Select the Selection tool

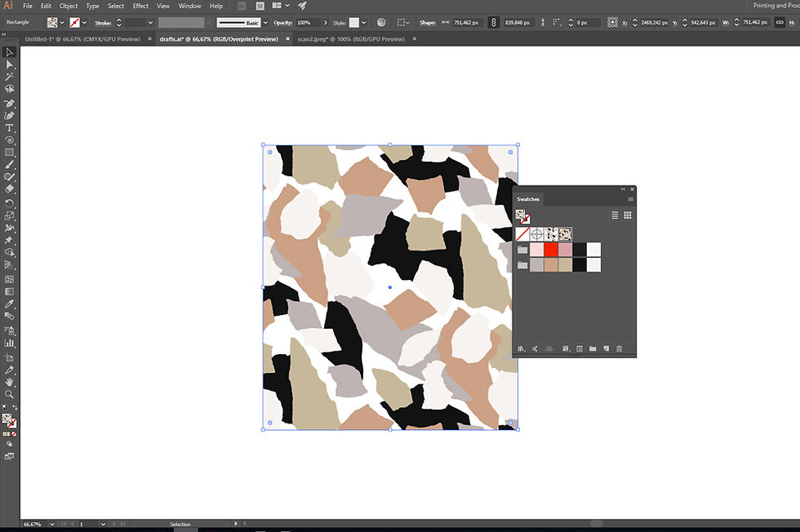tap(9, 52)
